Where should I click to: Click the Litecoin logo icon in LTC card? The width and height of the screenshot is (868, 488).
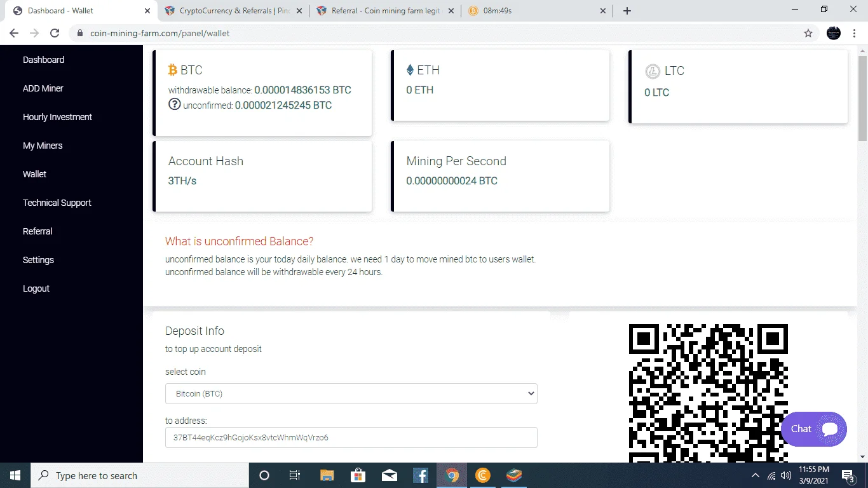(x=653, y=71)
